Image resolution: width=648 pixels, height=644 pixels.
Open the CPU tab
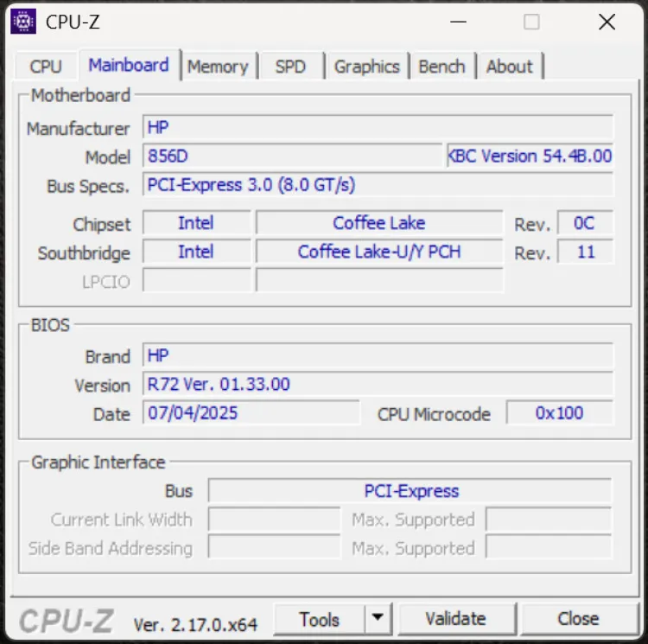pos(46,67)
